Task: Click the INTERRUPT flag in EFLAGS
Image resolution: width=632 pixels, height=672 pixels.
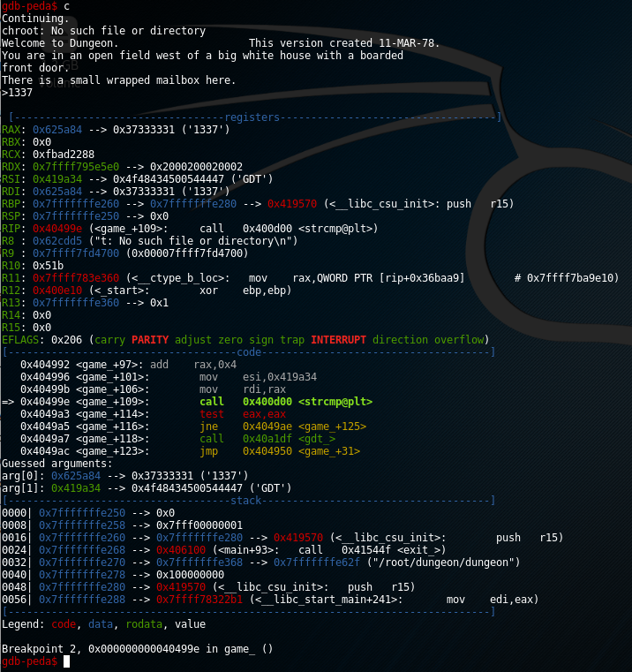Action: click(338, 340)
